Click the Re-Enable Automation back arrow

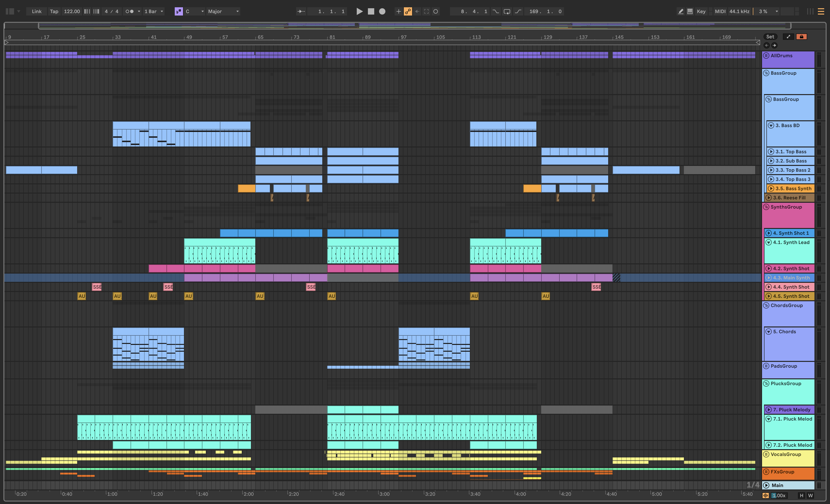click(x=417, y=11)
